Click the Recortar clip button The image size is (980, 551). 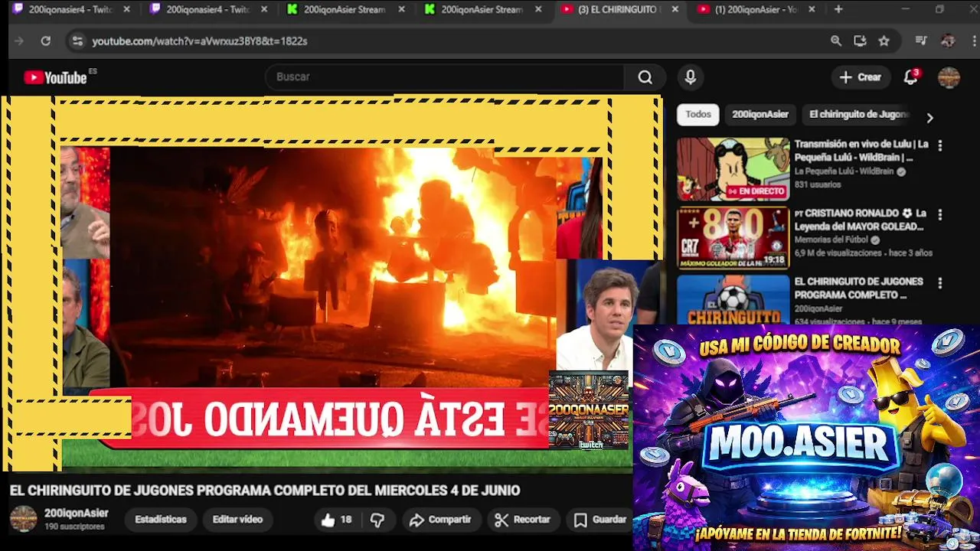tap(523, 520)
